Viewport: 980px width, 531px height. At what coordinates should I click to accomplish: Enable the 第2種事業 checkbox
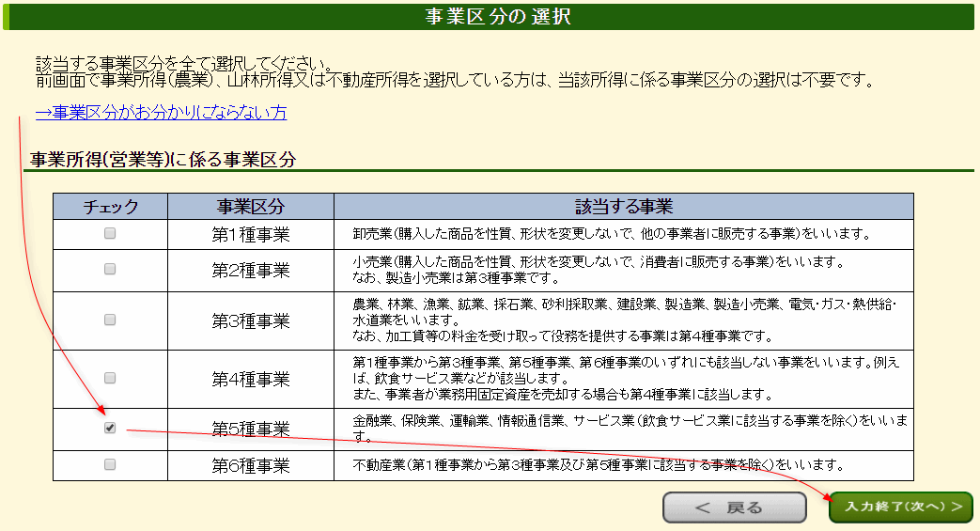pos(110,270)
